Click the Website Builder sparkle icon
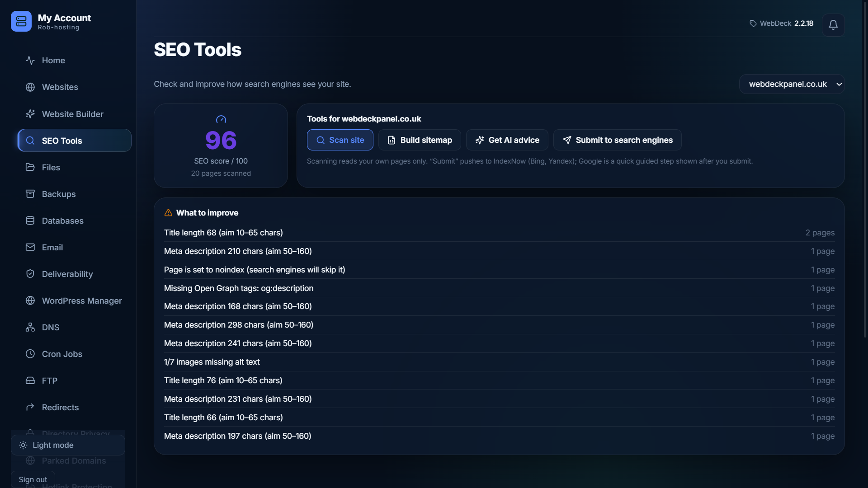Viewport: 868px width, 488px height. [30, 114]
